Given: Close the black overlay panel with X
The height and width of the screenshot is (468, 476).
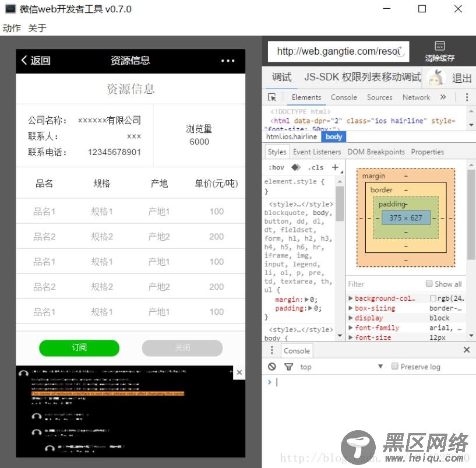Looking at the screenshot, I should tap(239, 372).
